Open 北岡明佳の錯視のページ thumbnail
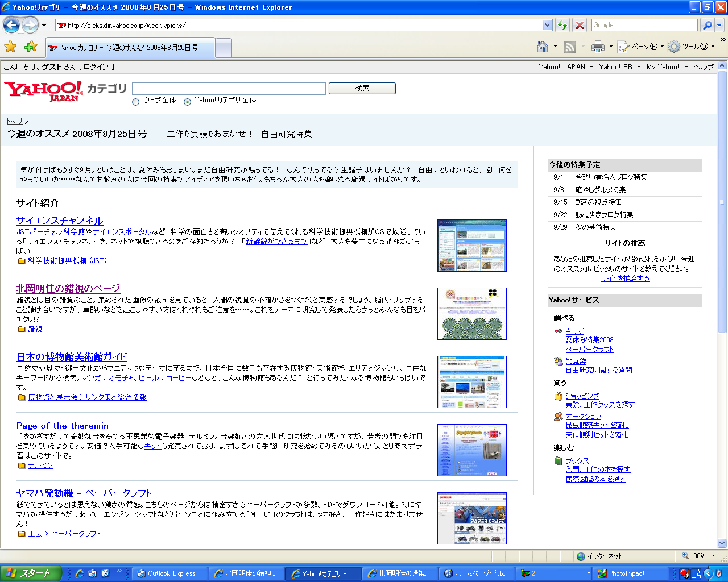Image resolution: width=728 pixels, height=582 pixels. (x=472, y=314)
